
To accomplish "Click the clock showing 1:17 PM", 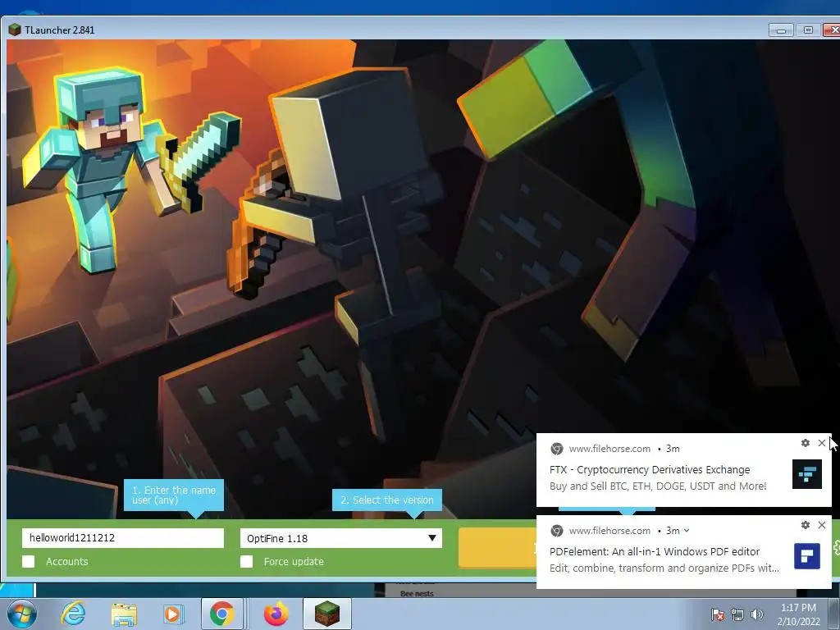I will click(798, 608).
